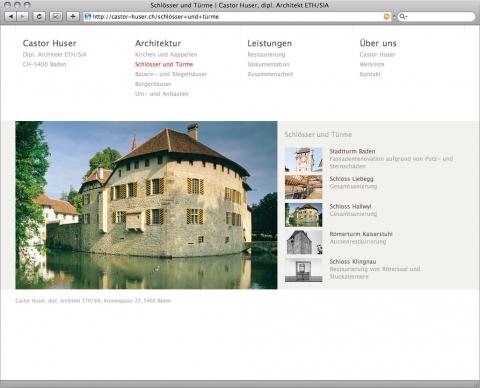Click the toolbar button left of the plus icon

(x=56, y=16)
